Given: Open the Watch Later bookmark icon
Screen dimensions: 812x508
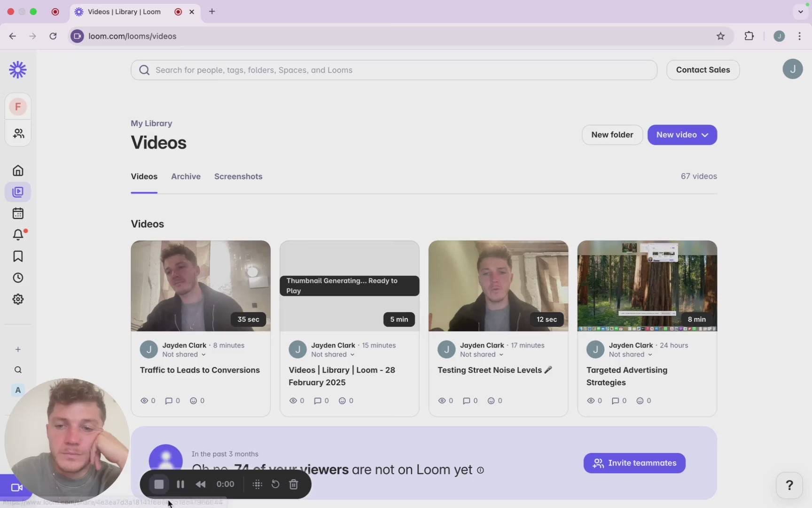Looking at the screenshot, I should 18,256.
